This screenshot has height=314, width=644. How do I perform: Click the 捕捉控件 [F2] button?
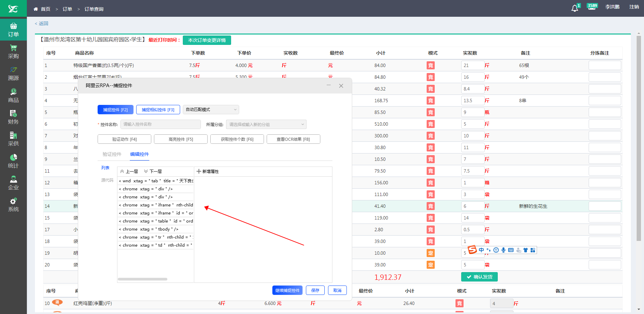(x=115, y=110)
